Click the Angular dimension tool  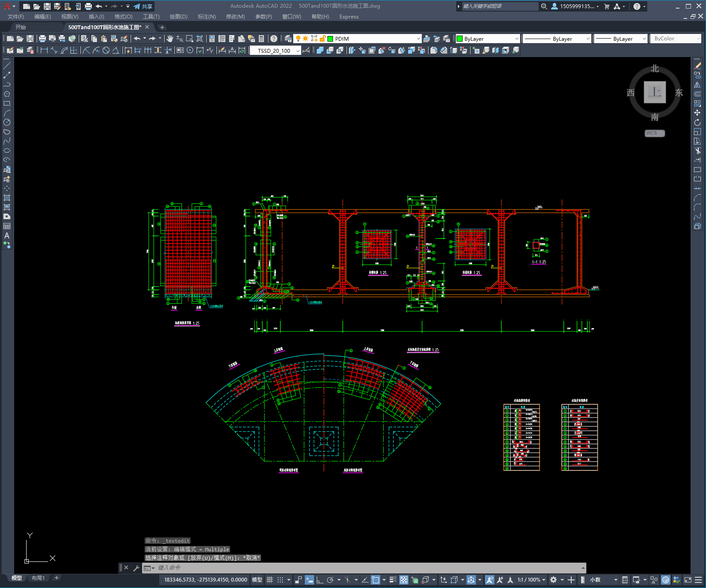pyautogui.click(x=115, y=50)
